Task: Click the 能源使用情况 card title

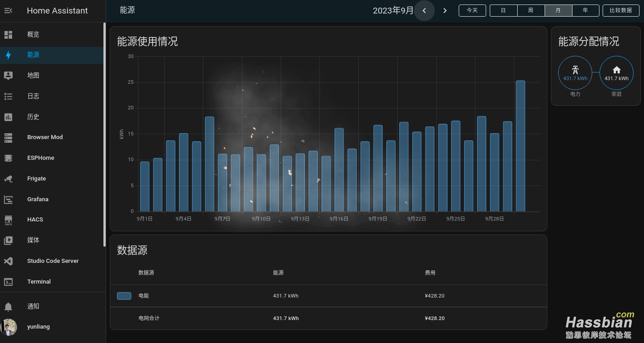Action: click(x=148, y=41)
